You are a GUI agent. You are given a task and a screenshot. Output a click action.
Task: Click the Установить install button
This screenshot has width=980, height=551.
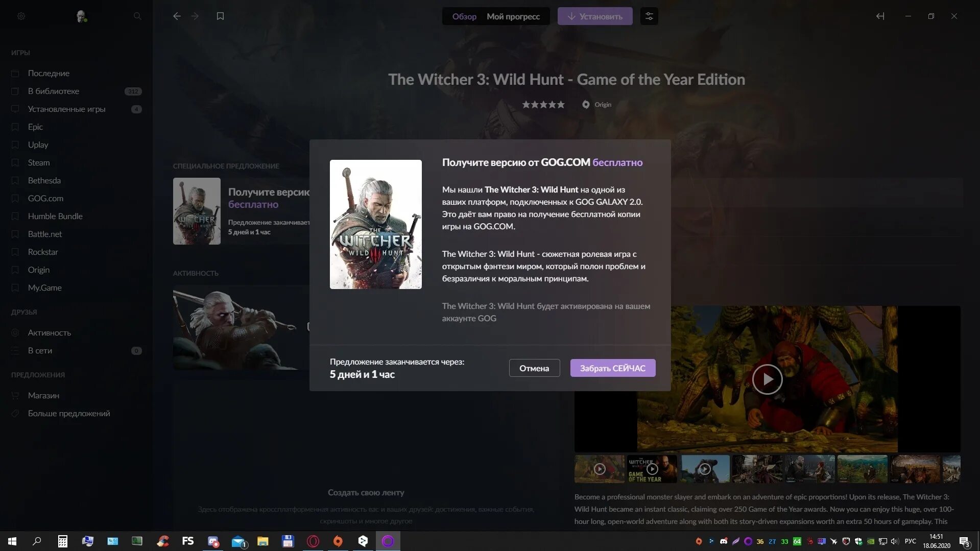pyautogui.click(x=595, y=16)
